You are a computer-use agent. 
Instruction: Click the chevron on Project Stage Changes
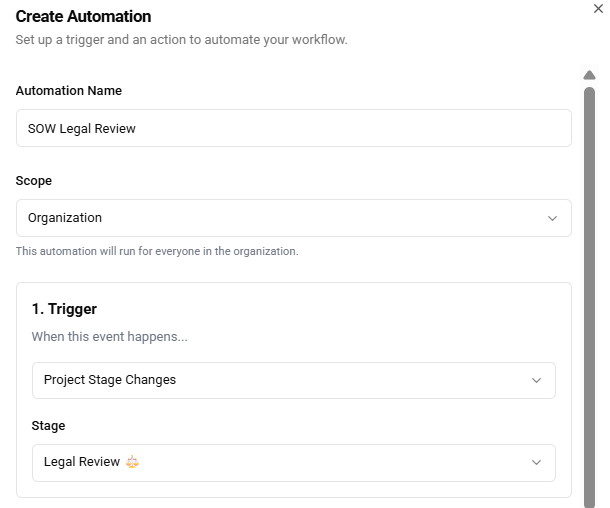click(x=536, y=380)
